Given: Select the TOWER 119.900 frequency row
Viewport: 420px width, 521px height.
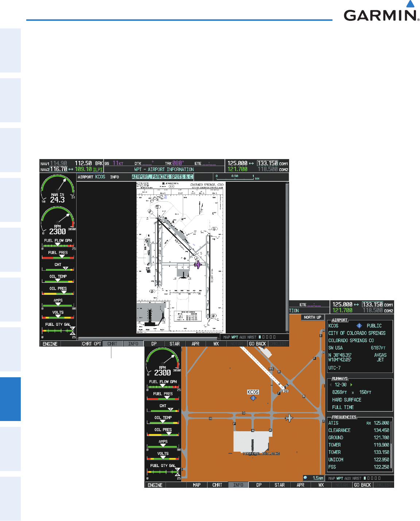Looking at the screenshot, I should [x=359, y=445].
